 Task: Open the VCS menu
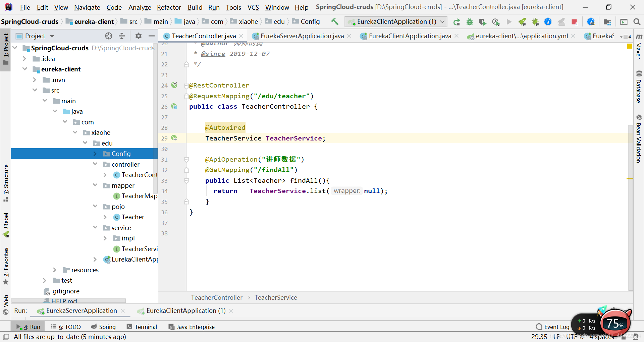click(253, 7)
